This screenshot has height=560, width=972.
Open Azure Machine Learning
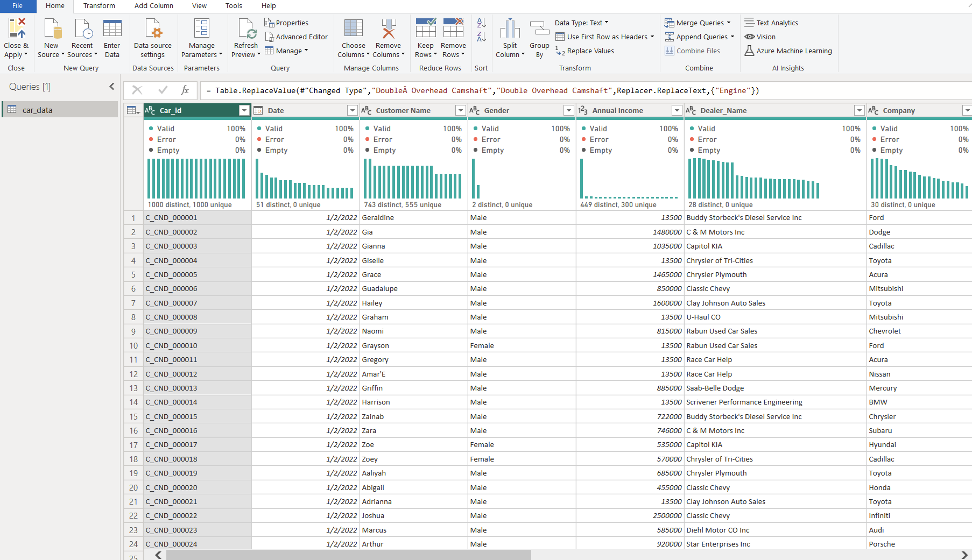(788, 51)
